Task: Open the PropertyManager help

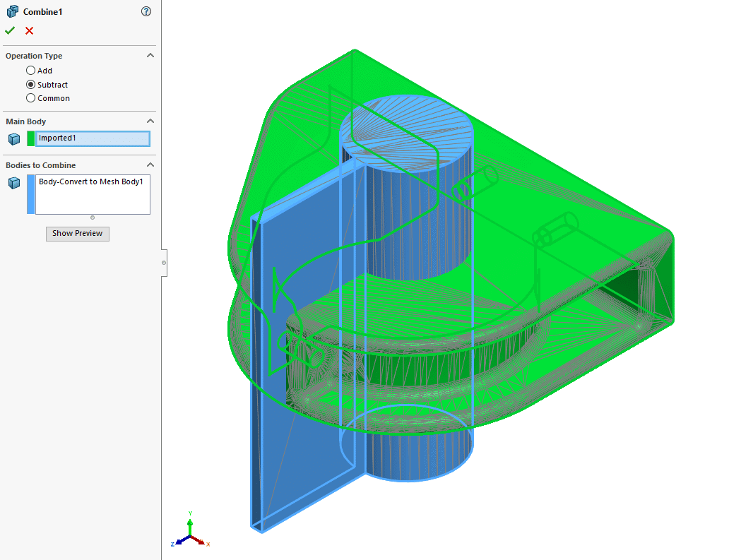Action: click(146, 11)
